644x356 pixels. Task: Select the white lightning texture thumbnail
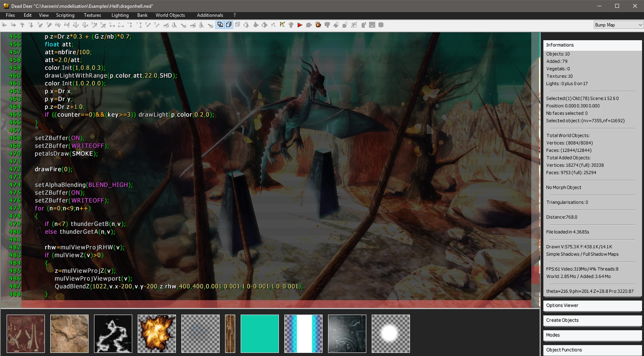coord(113,334)
